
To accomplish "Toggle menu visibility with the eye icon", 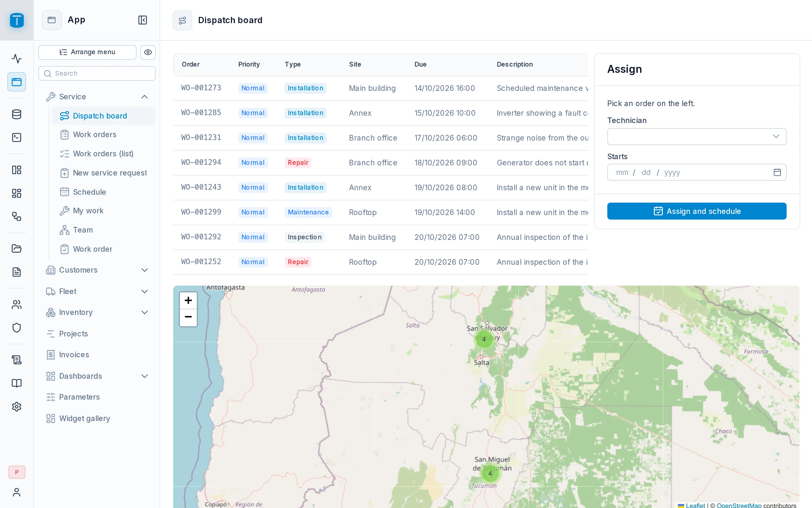I will pyautogui.click(x=148, y=52).
